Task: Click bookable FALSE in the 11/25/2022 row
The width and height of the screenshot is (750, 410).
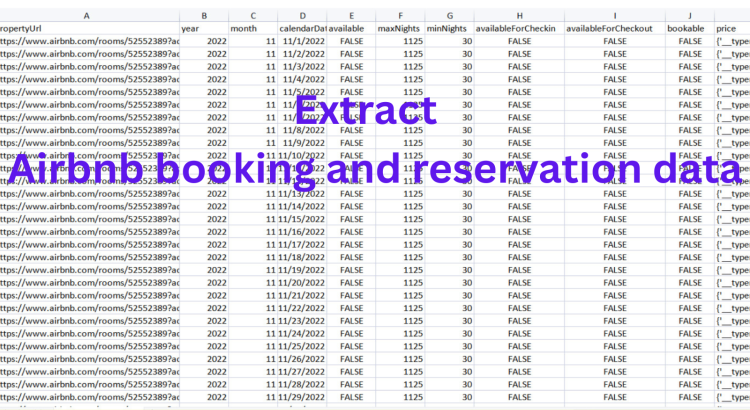Action: (x=690, y=346)
